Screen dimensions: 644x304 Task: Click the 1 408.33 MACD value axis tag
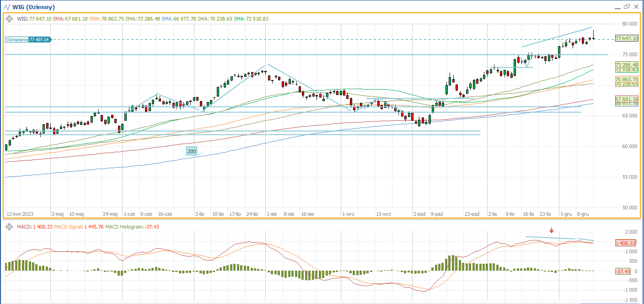pos(625,243)
